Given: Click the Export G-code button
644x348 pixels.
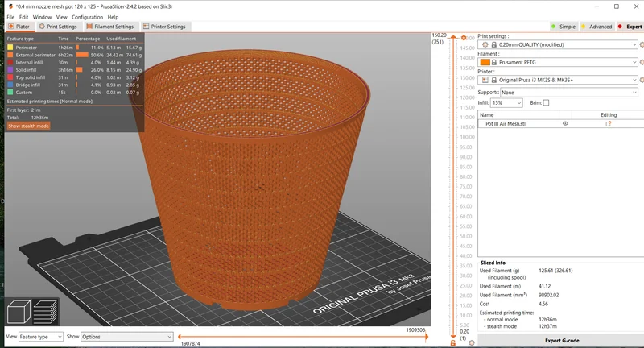Looking at the screenshot, I should [561, 341].
